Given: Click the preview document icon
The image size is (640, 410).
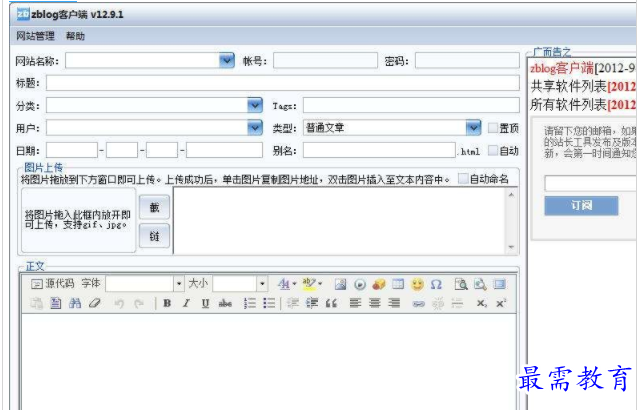Looking at the screenshot, I should 461,284.
